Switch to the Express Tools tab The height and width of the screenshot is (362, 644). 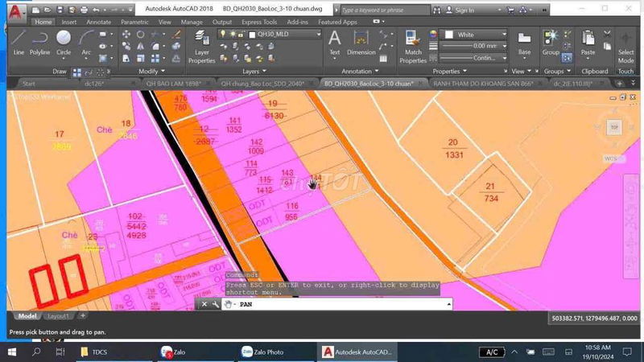260,23
